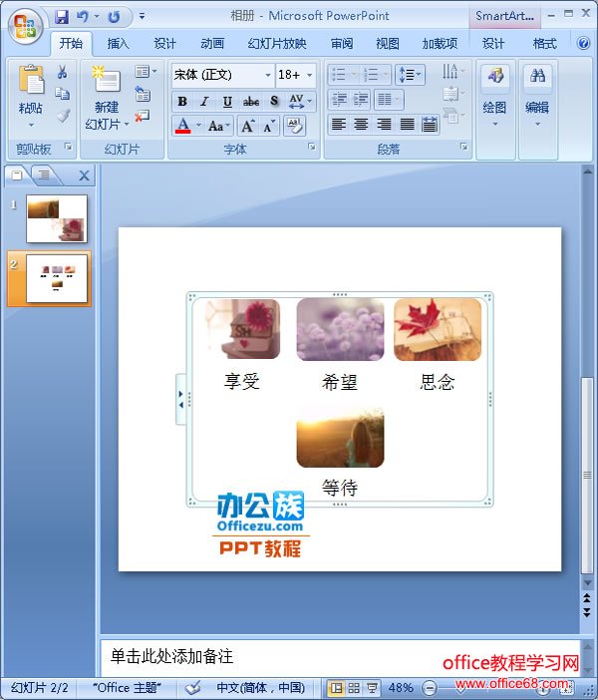598x700 pixels.
Task: Open the Paragraph dialog launcher
Action: (464, 147)
